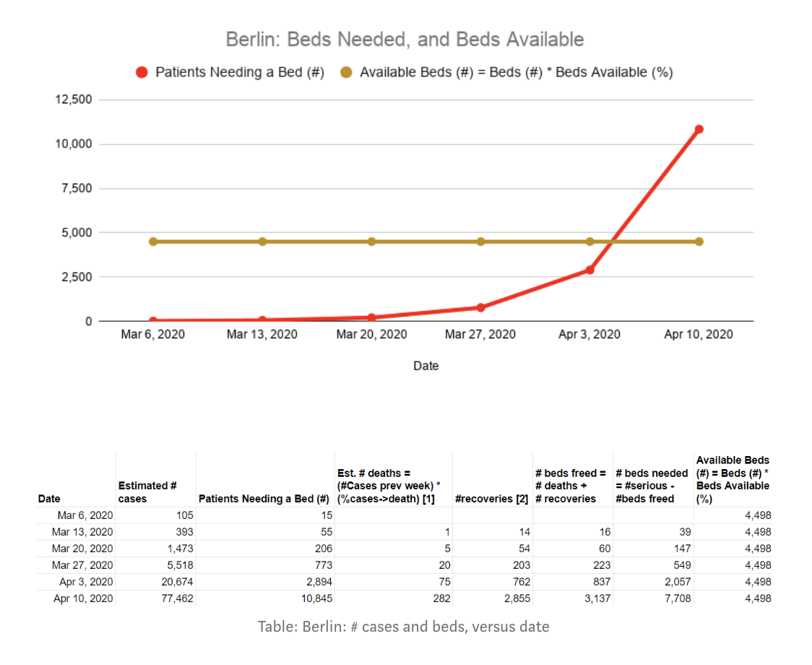Click the 'Date' axis title below the chart

coord(426,366)
